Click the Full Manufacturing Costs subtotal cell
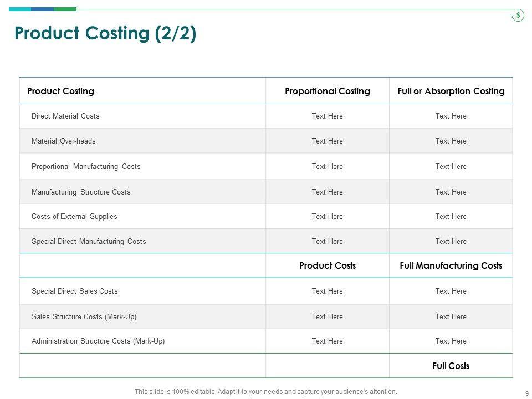Image resolution: width=532 pixels, height=399 pixels. (451, 266)
